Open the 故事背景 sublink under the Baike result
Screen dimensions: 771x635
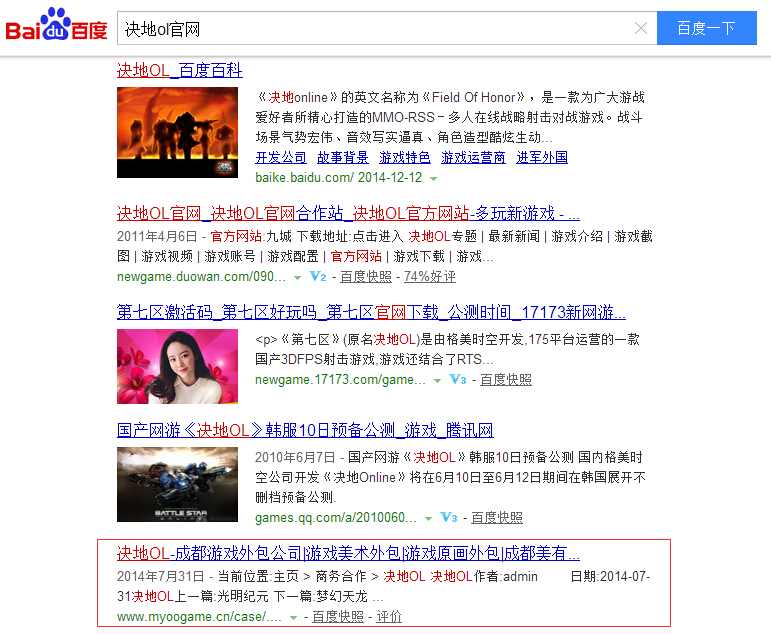(343, 157)
